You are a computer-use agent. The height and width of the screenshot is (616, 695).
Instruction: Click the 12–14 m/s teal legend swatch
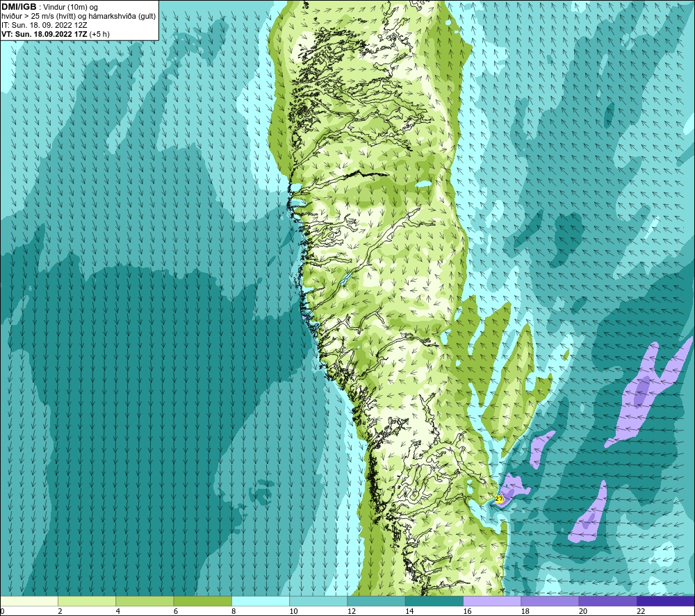pyautogui.click(x=376, y=601)
